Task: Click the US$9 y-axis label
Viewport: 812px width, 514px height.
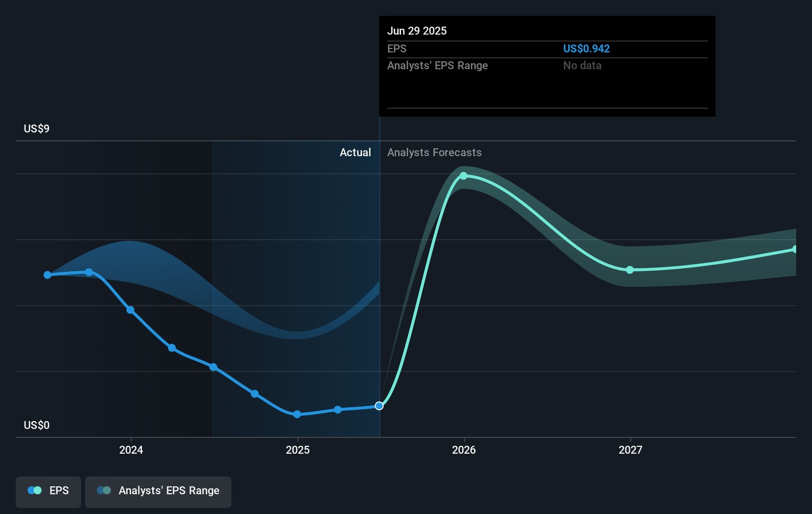Action: click(37, 129)
